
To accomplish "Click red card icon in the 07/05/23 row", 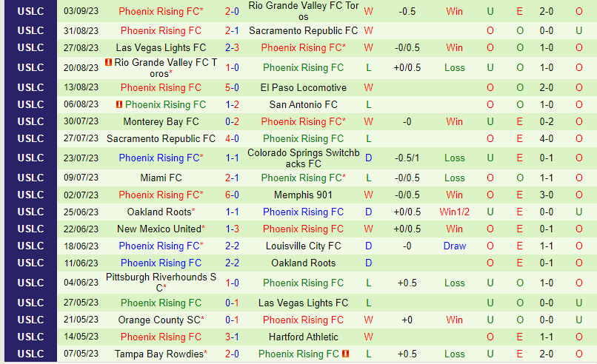I will 346,354.
